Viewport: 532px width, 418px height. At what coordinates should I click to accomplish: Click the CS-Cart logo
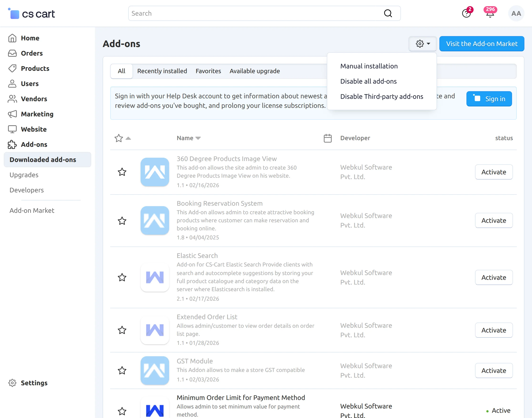point(31,14)
